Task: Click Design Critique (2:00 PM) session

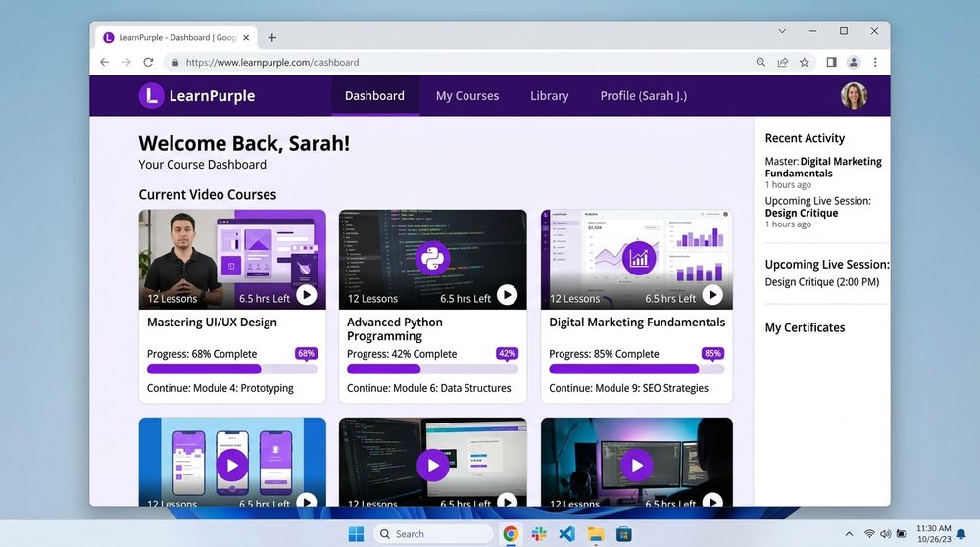Action: tap(822, 282)
